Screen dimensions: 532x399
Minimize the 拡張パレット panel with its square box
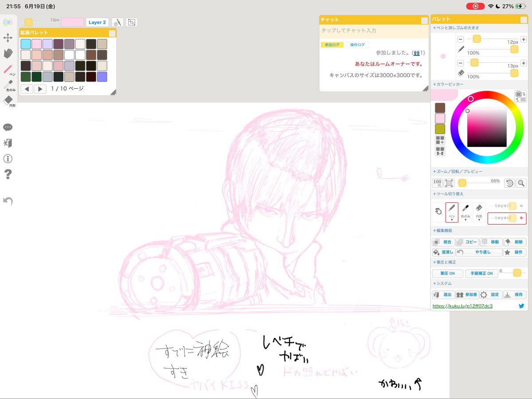112,33
